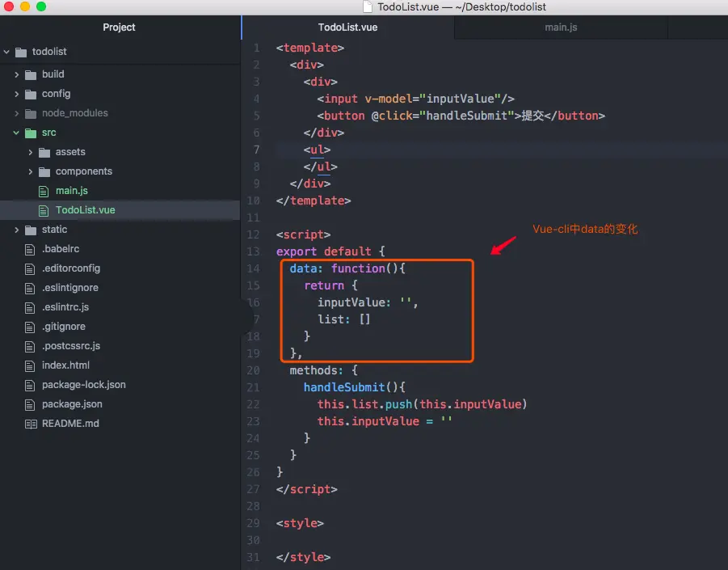
Task: Click the .gitignore file icon
Action: pyautogui.click(x=30, y=327)
